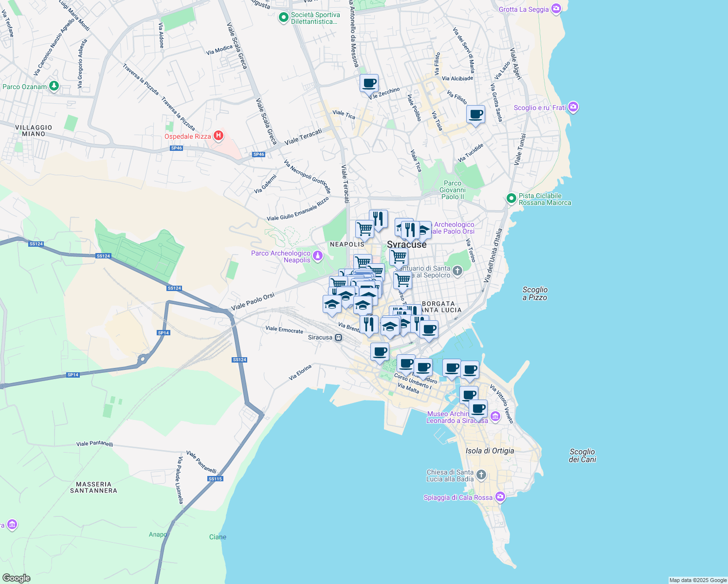Select the coffee cup marker near Via Zecchino
Image resolution: width=728 pixels, height=584 pixels.
click(369, 84)
